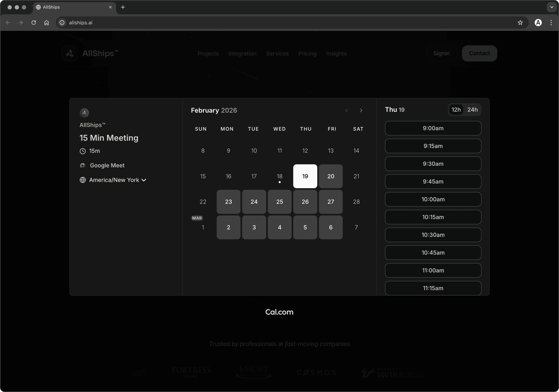Switch time format to 24h
559x392 pixels.
click(472, 110)
